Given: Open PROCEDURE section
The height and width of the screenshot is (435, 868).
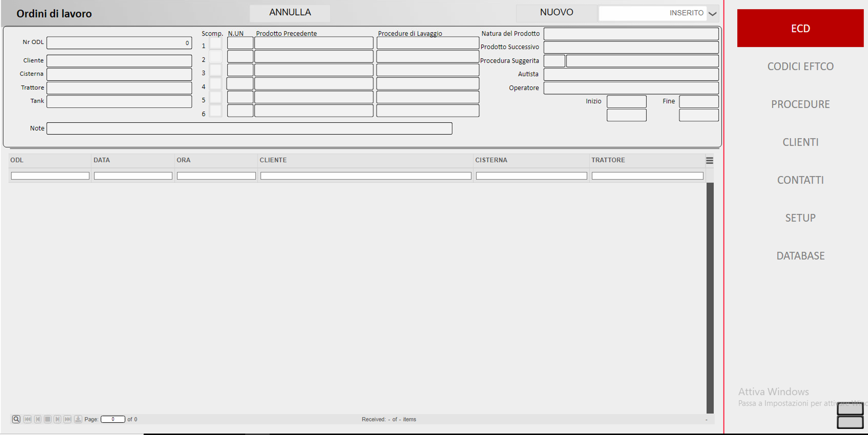Looking at the screenshot, I should point(800,104).
